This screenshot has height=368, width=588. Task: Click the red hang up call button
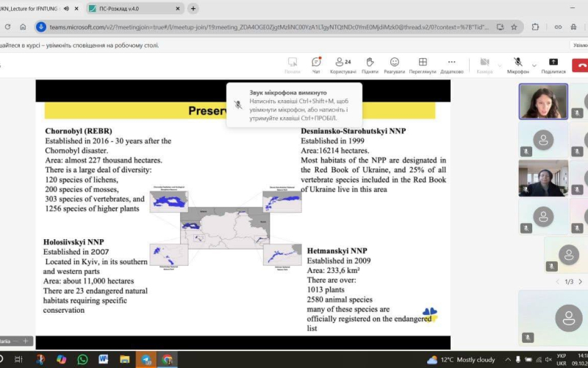(581, 64)
